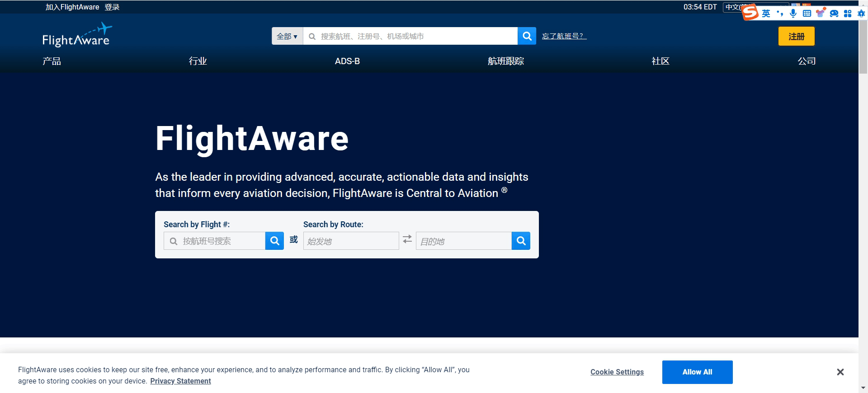Open the ADS-B menu
868x393 pixels.
coord(347,61)
